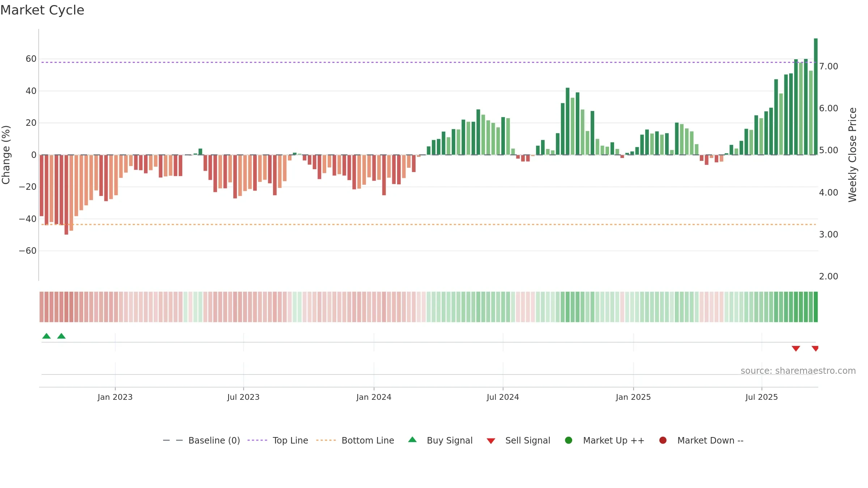Select the Baseline (0) legend dash marker
The height and width of the screenshot is (488, 868).
click(173, 440)
